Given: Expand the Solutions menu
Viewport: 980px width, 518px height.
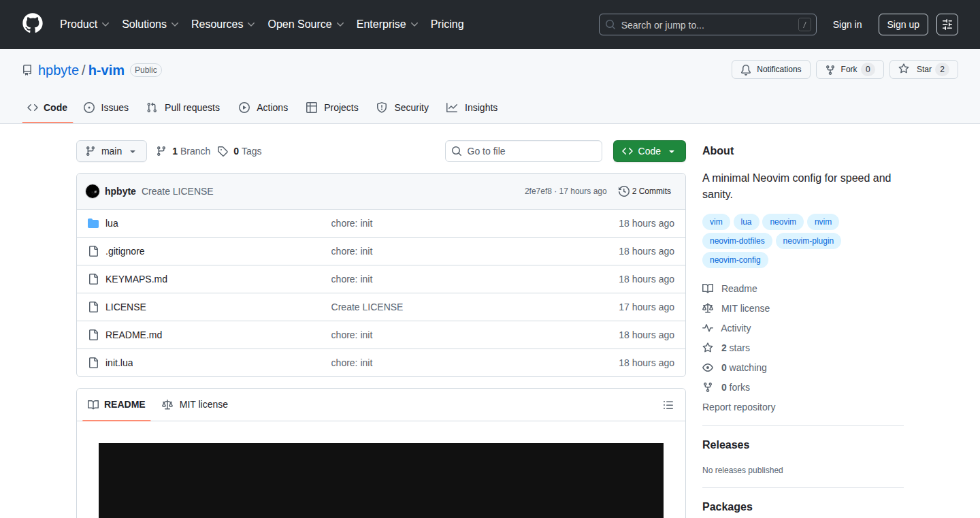Looking at the screenshot, I should pyautogui.click(x=150, y=24).
